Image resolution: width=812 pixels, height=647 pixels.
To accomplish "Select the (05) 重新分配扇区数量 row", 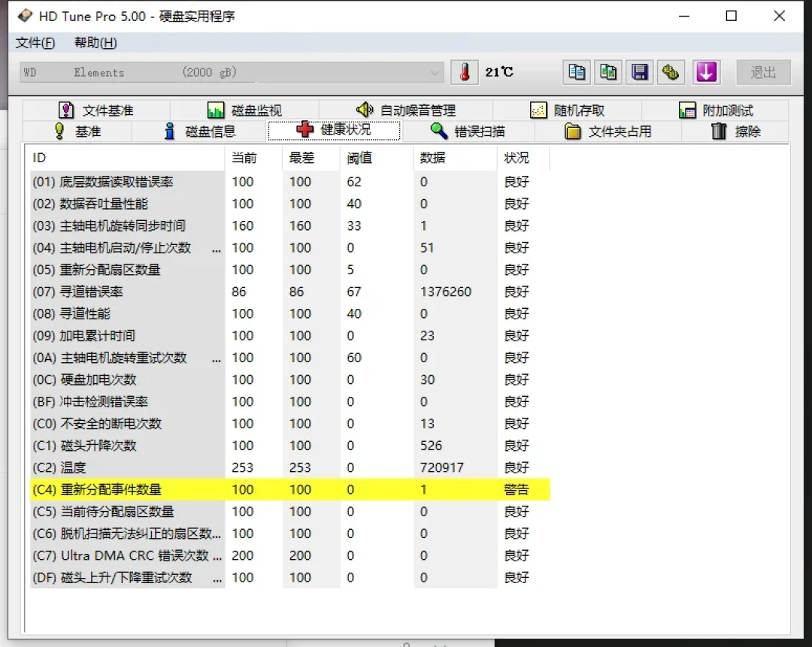I will tap(290, 270).
